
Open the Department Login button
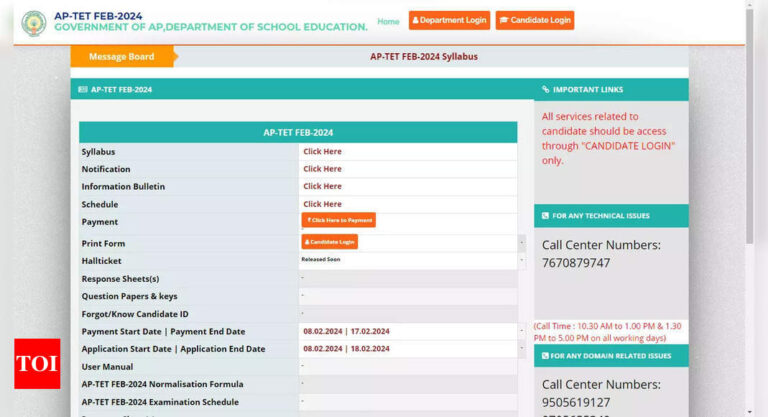click(449, 20)
